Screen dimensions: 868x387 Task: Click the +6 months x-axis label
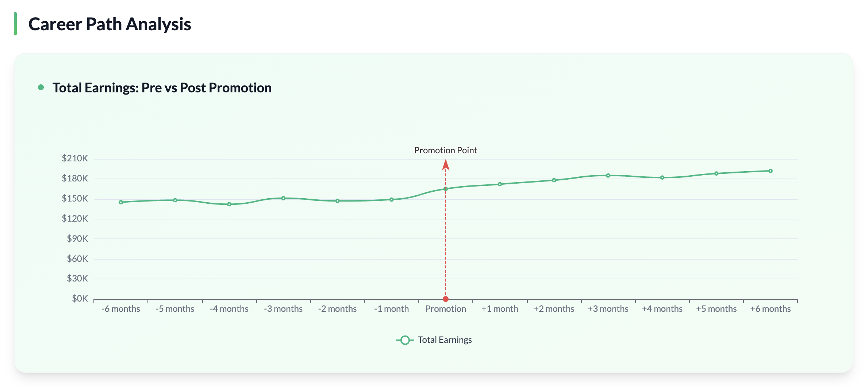pyautogui.click(x=771, y=309)
